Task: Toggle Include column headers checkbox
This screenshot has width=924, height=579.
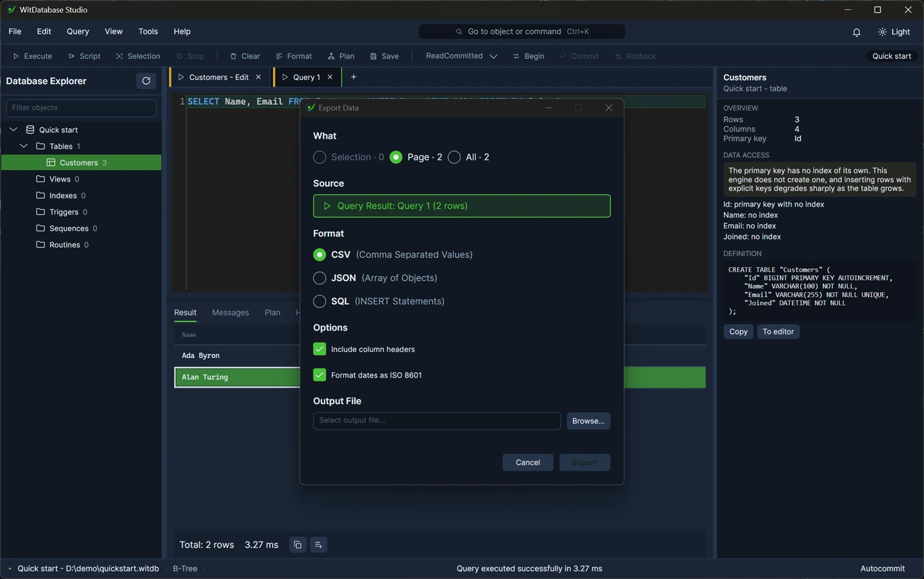Action: click(x=320, y=349)
